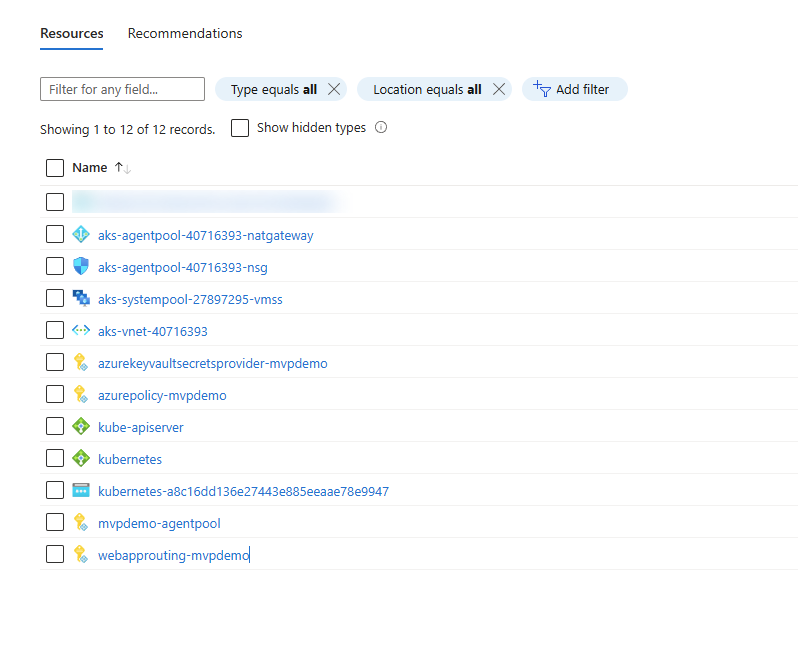Enable the Show hidden types checkbox

240,128
